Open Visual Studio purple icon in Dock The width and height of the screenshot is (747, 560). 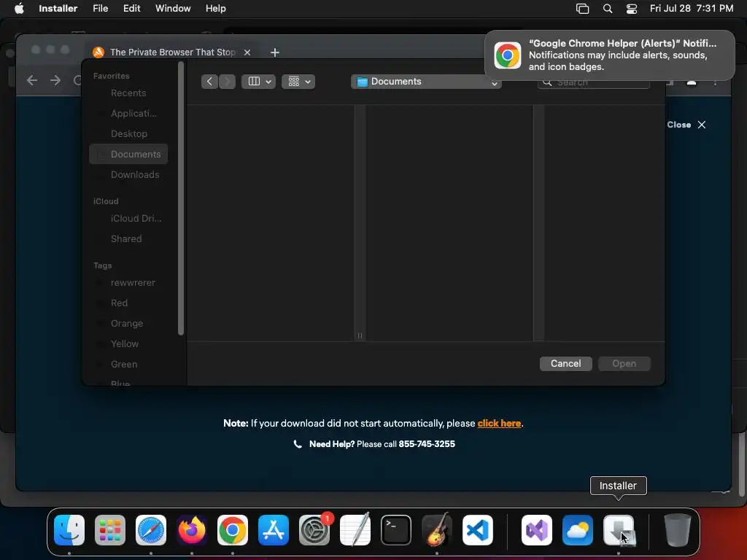pyautogui.click(x=537, y=530)
